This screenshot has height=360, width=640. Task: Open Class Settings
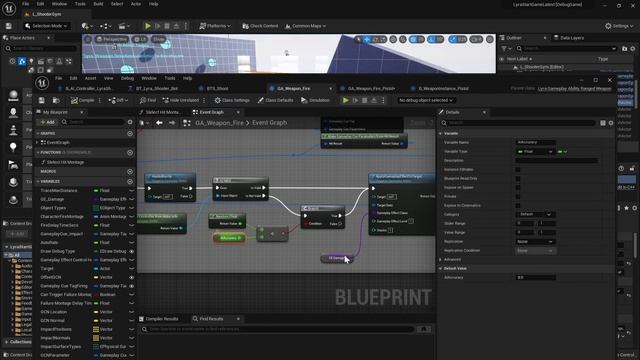pyautogui.click(x=232, y=100)
